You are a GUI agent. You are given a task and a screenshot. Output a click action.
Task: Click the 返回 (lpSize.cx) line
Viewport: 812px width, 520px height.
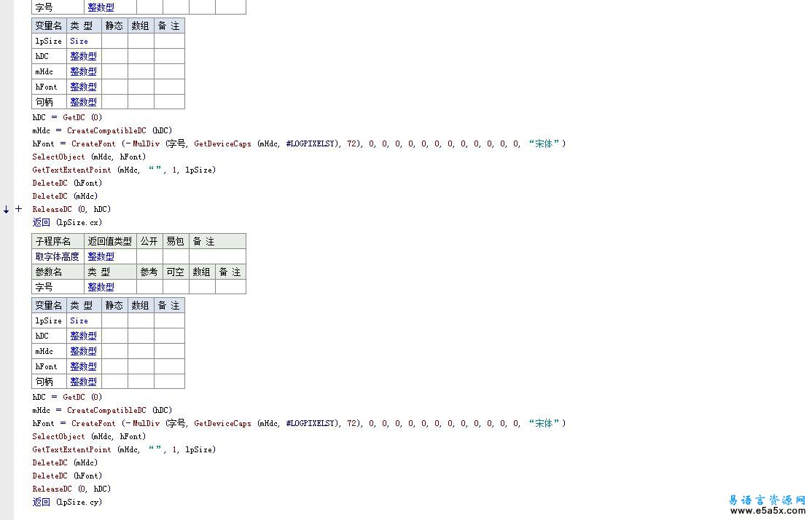(x=67, y=222)
